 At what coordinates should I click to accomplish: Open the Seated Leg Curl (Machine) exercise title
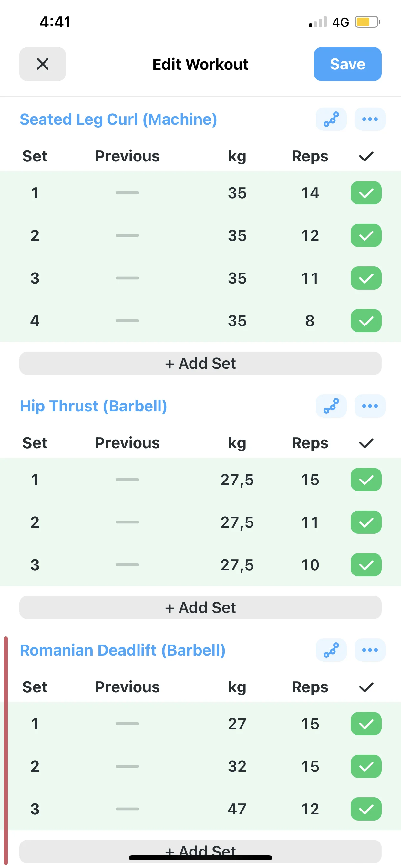coord(118,119)
